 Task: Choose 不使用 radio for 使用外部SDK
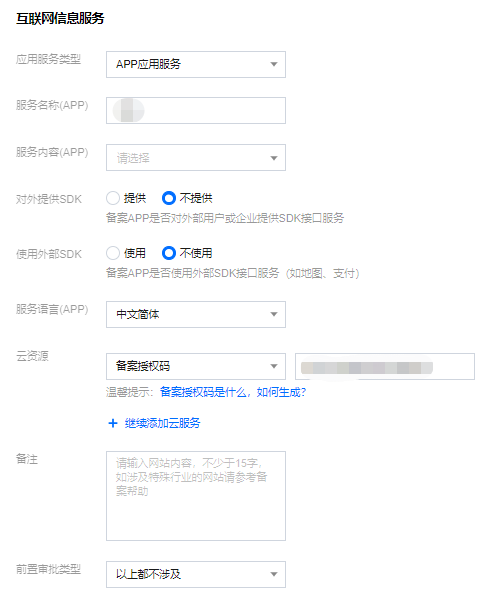(x=169, y=253)
